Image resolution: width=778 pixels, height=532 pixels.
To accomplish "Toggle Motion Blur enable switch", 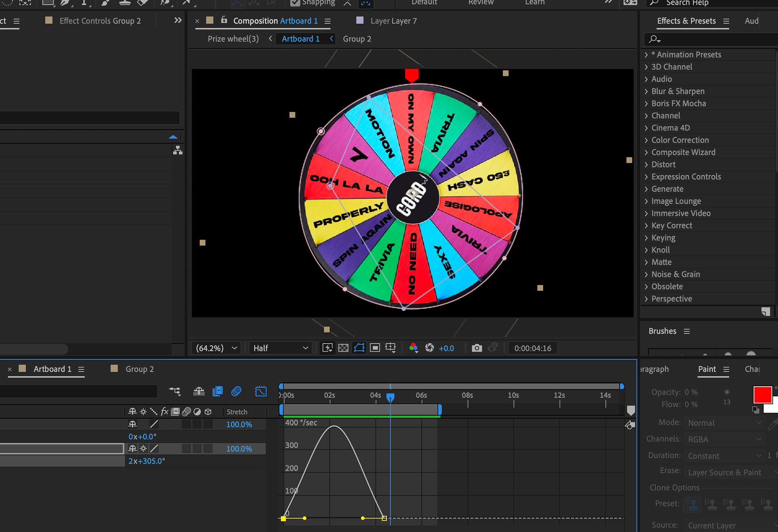I will coord(236,391).
